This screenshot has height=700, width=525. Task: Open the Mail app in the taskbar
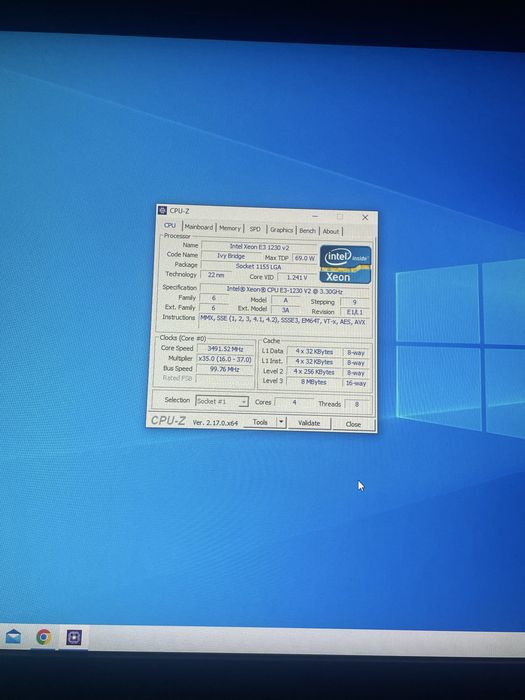click(x=12, y=637)
